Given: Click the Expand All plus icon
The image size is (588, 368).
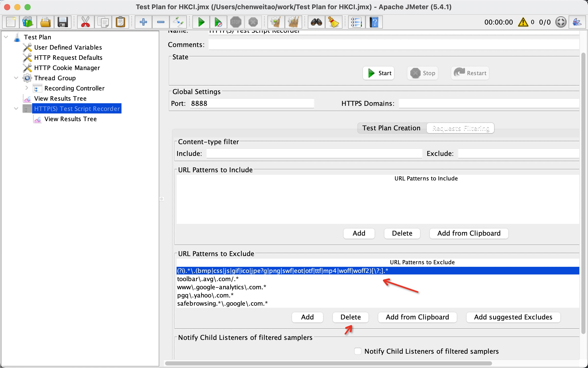Looking at the screenshot, I should (x=143, y=22).
